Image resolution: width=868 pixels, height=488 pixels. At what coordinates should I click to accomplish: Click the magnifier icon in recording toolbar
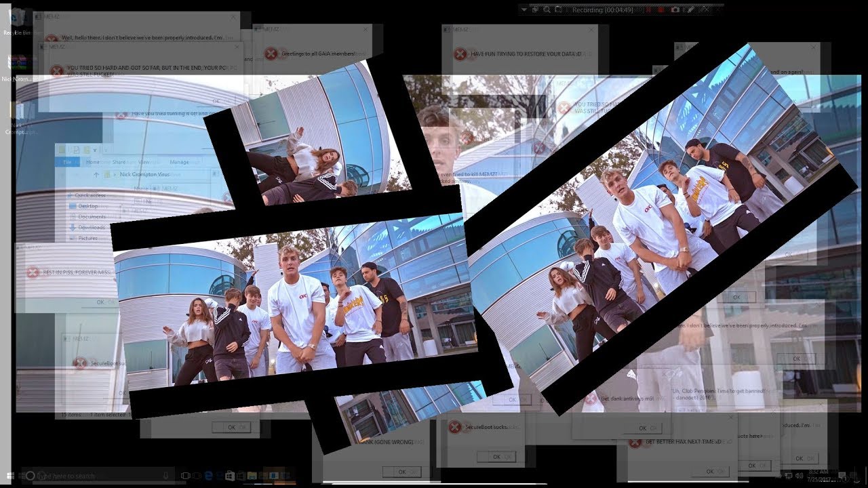click(x=547, y=9)
